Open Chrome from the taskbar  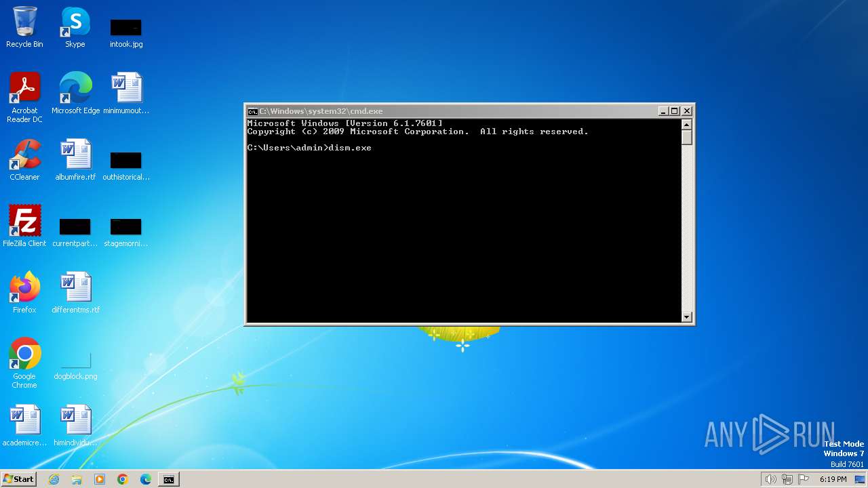point(123,479)
